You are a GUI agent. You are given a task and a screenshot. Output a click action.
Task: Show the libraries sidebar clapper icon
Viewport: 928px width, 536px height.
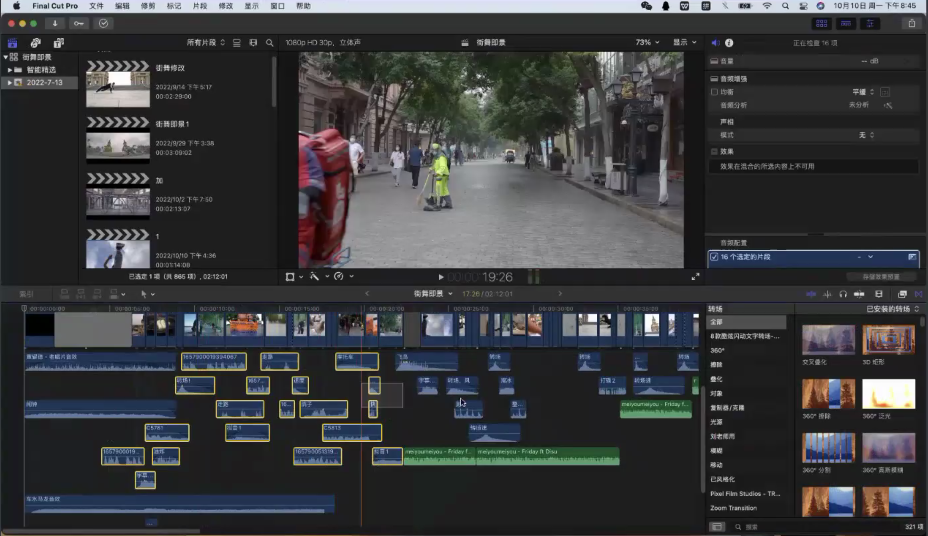(12, 43)
